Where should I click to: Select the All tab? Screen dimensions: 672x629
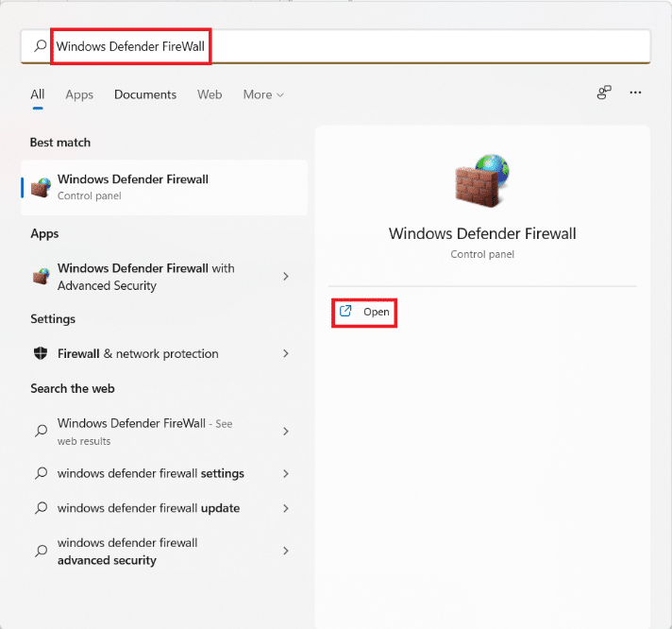coord(38,94)
